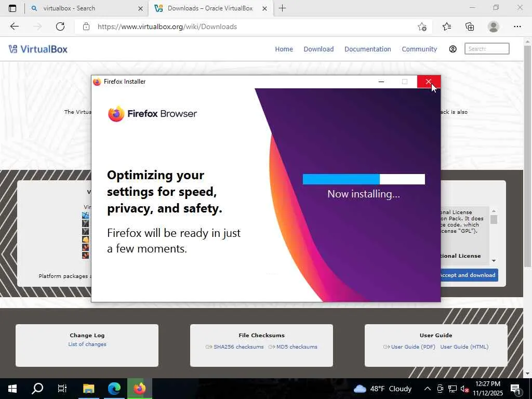Open the List of changes link
The image size is (532, 399).
87,344
